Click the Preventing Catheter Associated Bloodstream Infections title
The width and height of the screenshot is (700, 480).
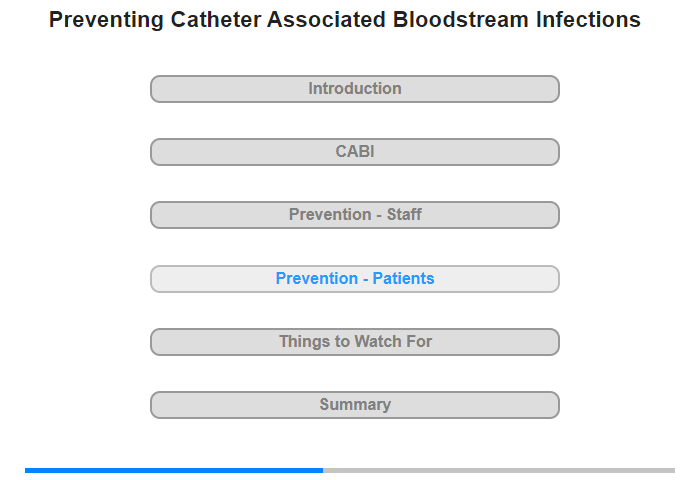[x=345, y=20]
